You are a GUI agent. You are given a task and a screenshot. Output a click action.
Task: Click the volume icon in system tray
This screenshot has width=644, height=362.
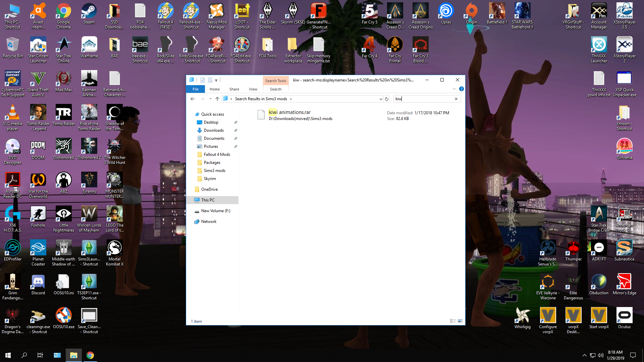coord(601,355)
